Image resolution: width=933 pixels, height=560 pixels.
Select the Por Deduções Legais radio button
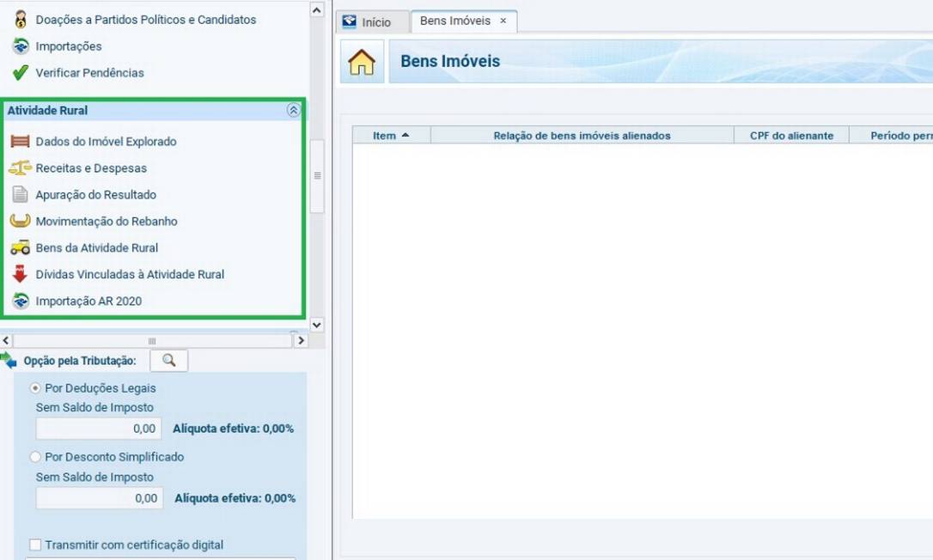click(36, 388)
